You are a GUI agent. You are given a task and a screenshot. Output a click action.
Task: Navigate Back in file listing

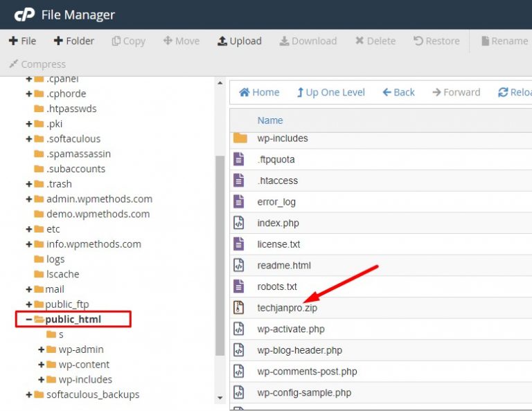(x=399, y=92)
